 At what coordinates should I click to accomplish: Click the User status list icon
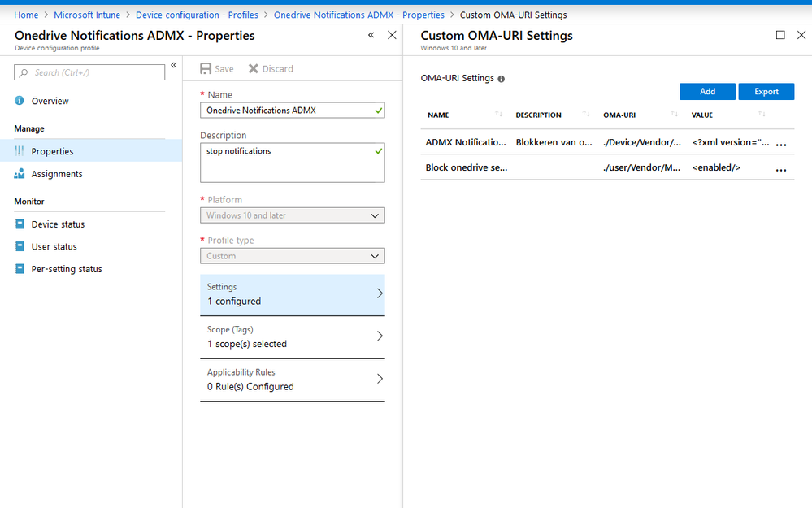[20, 246]
